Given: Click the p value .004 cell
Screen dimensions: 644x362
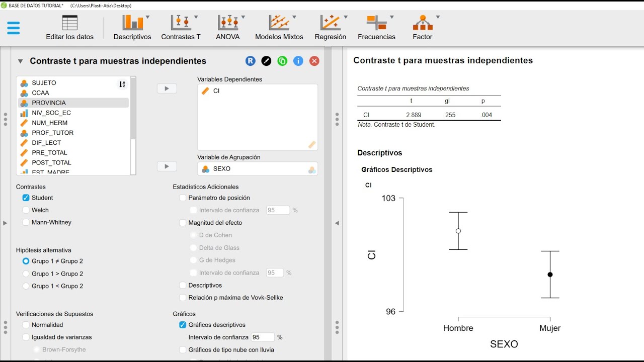Looking at the screenshot, I should coord(486,115).
